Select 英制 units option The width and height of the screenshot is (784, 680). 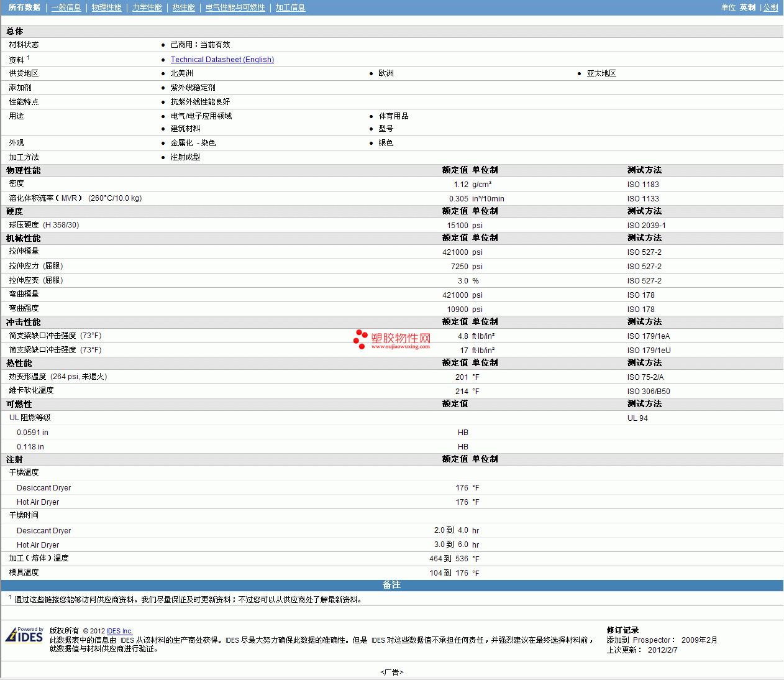[x=747, y=7]
